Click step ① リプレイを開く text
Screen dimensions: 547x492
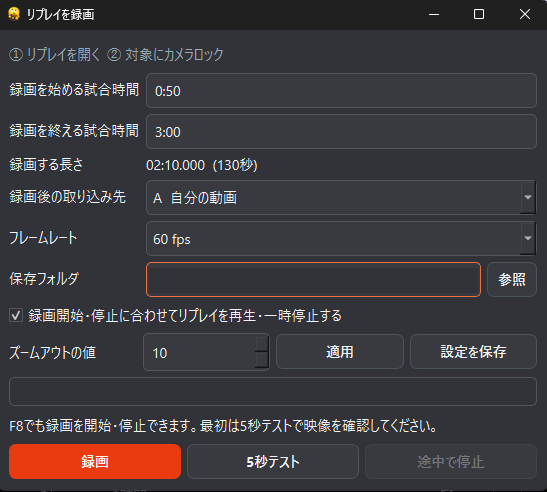[55, 54]
